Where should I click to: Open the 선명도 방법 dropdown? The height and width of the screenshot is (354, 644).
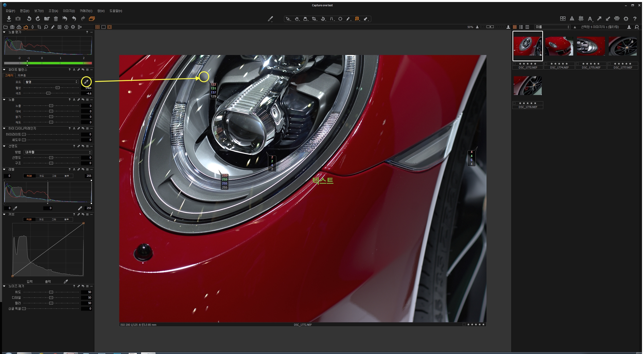(x=58, y=152)
